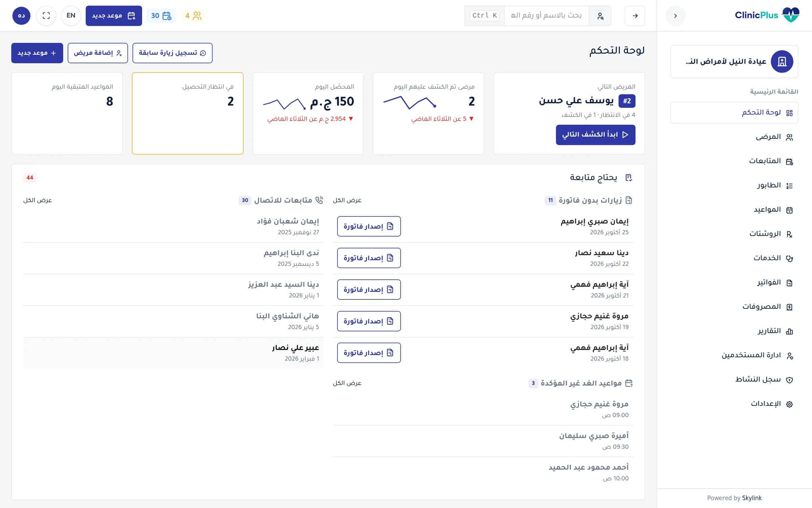Open 'المتابعات' follow-ups in sidebar
Image resolution: width=812 pixels, height=508 pixels.
coord(734,161)
